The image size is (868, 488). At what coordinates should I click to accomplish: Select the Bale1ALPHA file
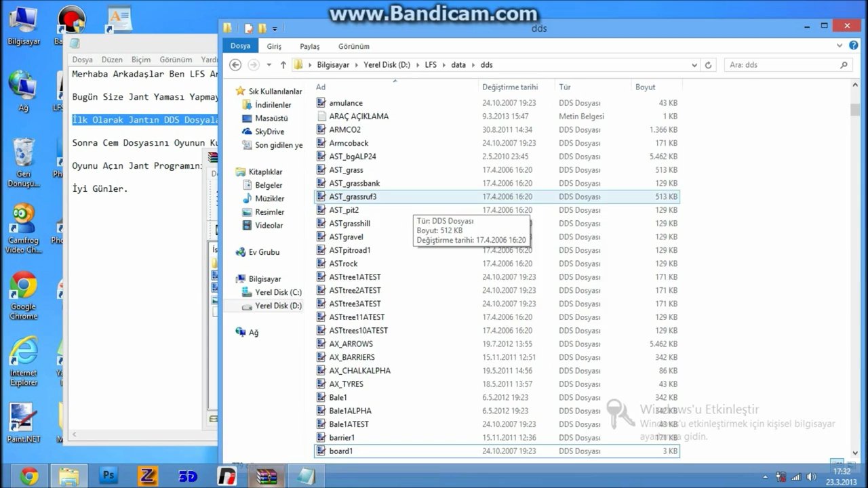pyautogui.click(x=497, y=411)
